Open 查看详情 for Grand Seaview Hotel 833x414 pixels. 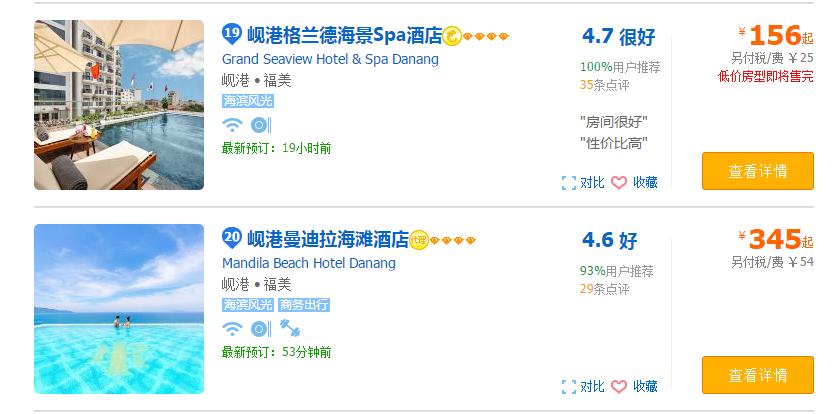(x=757, y=171)
